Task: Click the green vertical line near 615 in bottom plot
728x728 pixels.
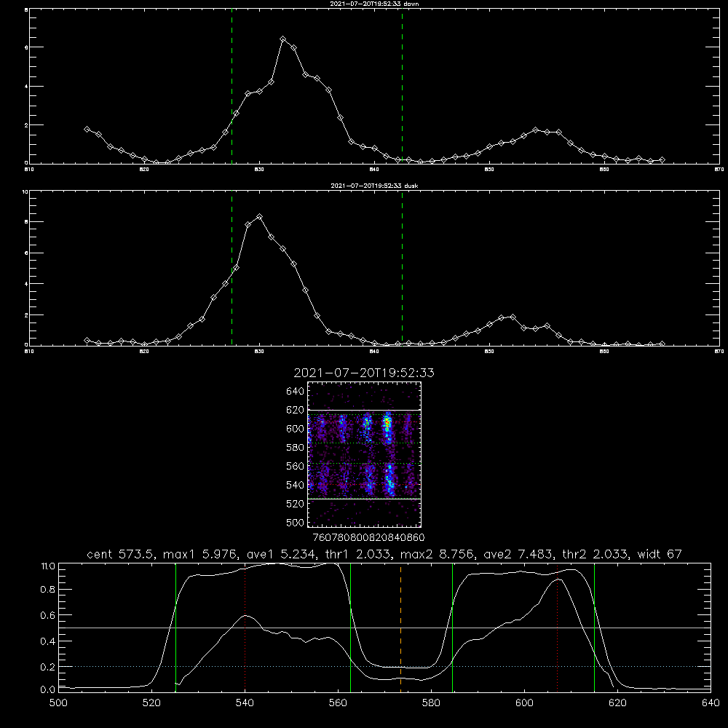Action: (594, 628)
